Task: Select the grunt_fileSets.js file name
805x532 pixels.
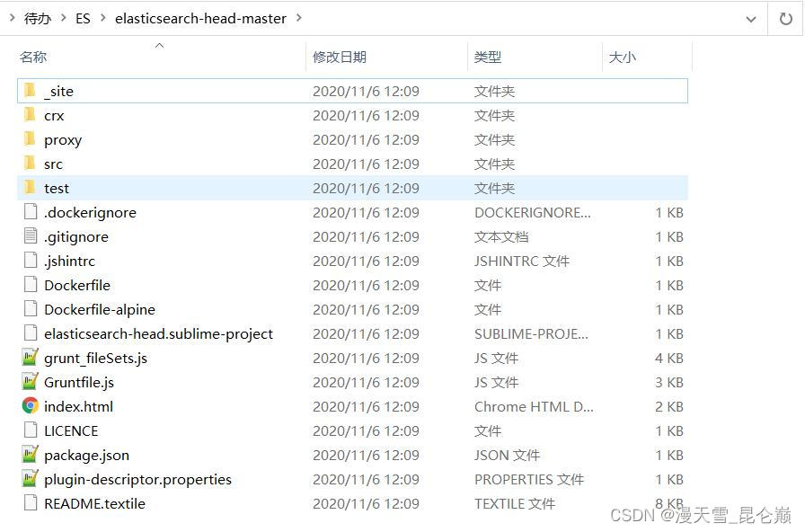Action: [x=95, y=358]
